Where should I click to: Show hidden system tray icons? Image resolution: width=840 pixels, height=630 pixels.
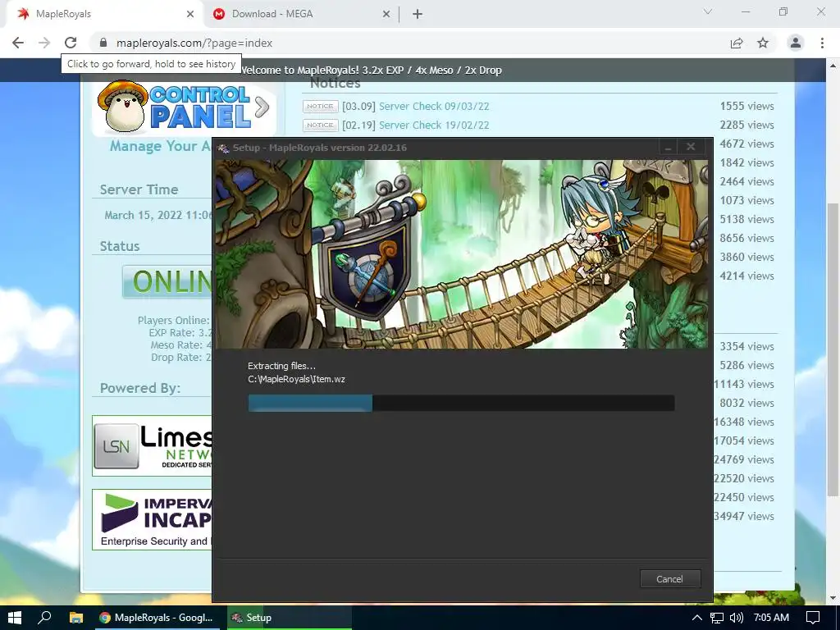696,618
